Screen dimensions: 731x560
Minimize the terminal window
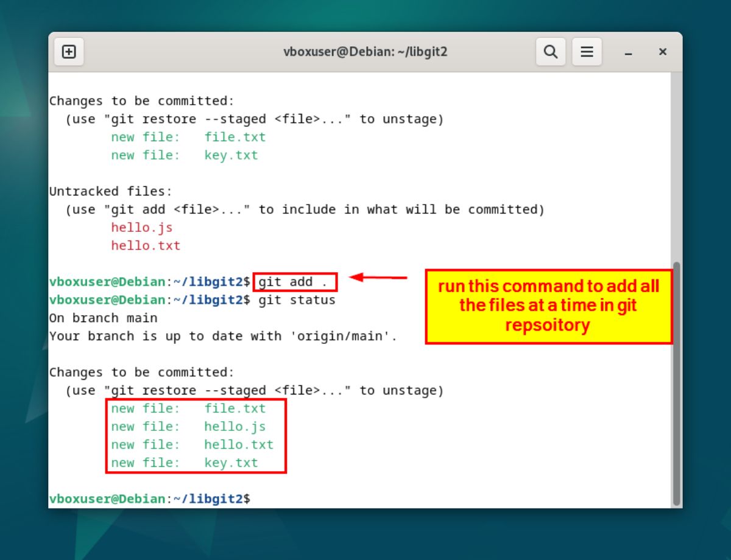tap(628, 52)
